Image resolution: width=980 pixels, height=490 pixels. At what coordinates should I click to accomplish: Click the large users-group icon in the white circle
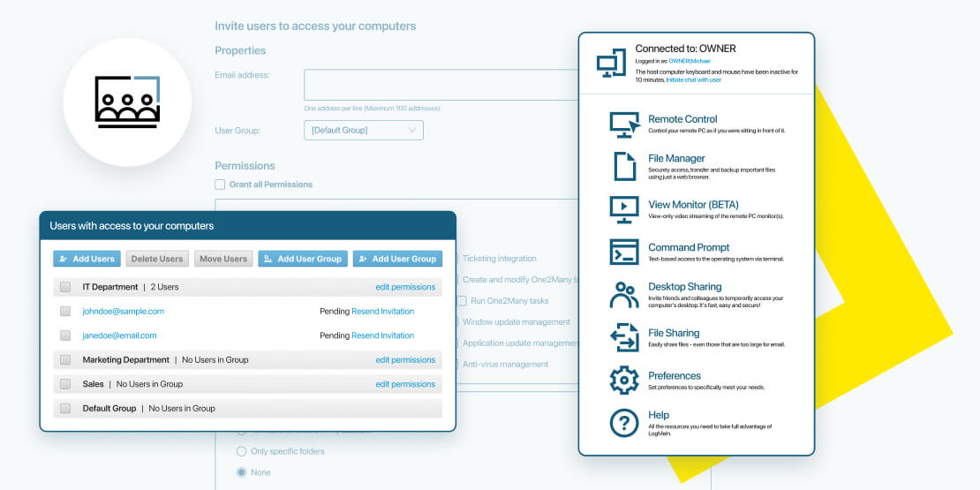click(x=127, y=102)
